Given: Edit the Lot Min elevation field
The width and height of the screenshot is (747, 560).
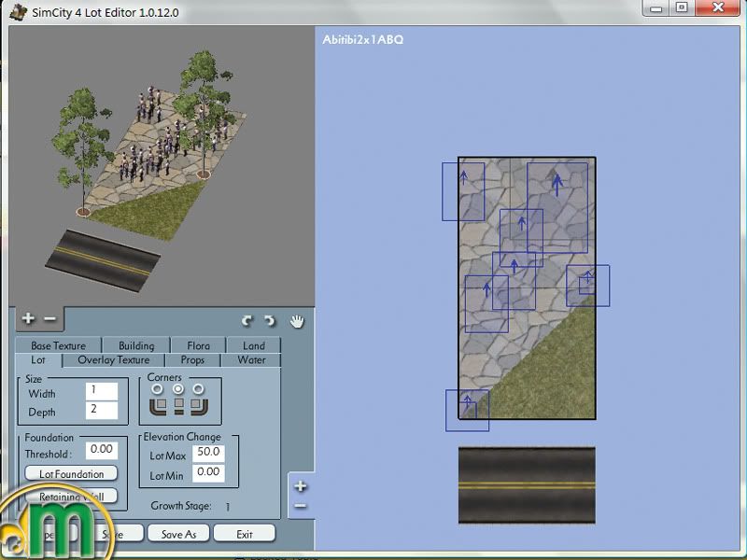Looking at the screenshot, I should (208, 473).
